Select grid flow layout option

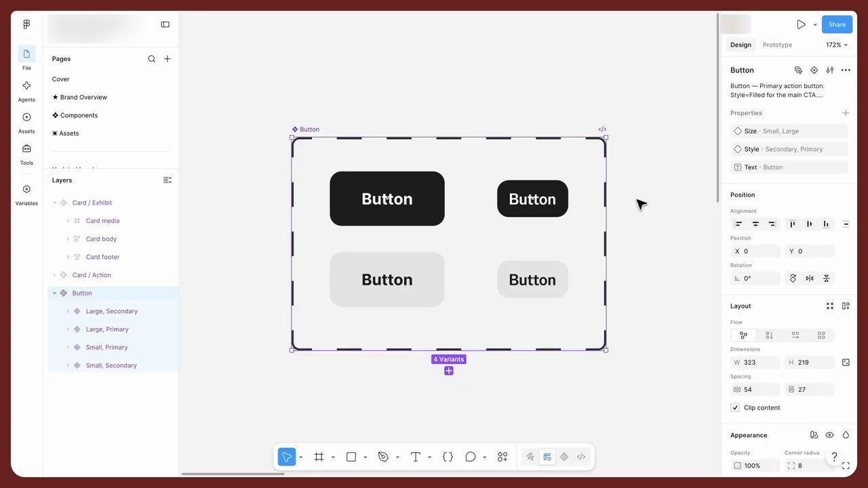[821, 335]
